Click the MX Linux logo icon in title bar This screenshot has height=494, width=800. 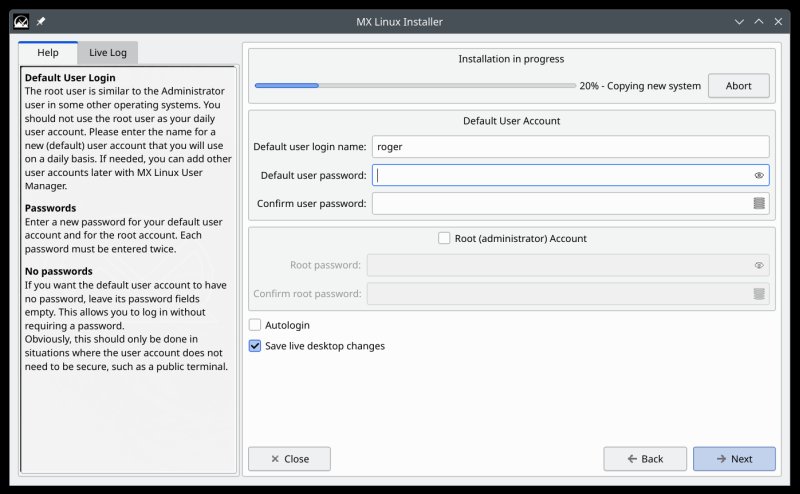pyautogui.click(x=21, y=22)
